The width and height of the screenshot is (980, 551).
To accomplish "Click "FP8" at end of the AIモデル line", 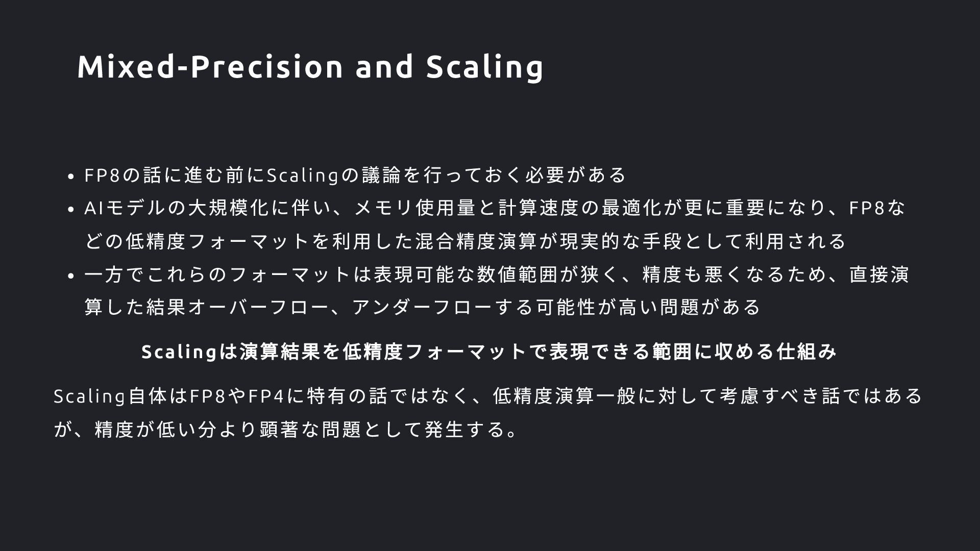I will [866, 208].
